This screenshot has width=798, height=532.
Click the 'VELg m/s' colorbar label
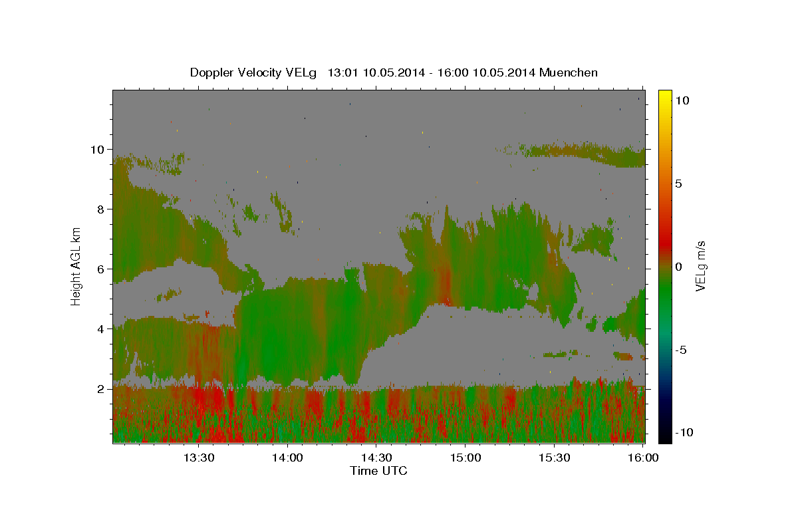pyautogui.click(x=700, y=266)
